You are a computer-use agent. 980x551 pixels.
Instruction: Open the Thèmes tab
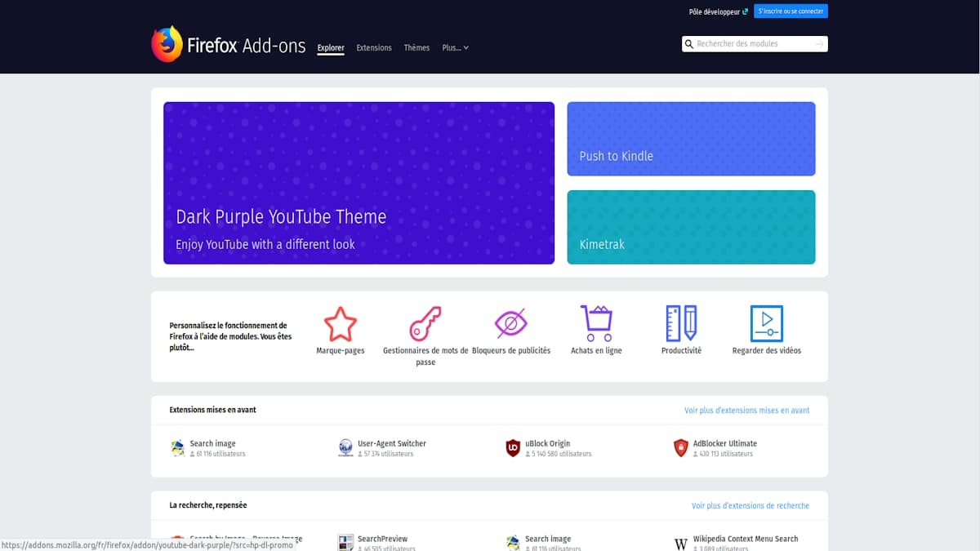pos(416,48)
